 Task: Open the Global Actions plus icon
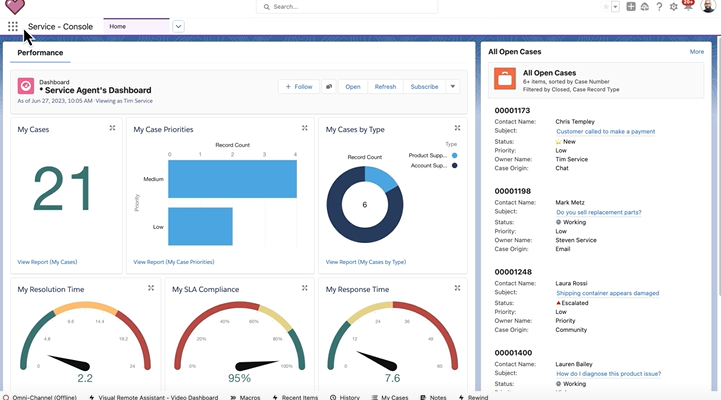coord(631,6)
